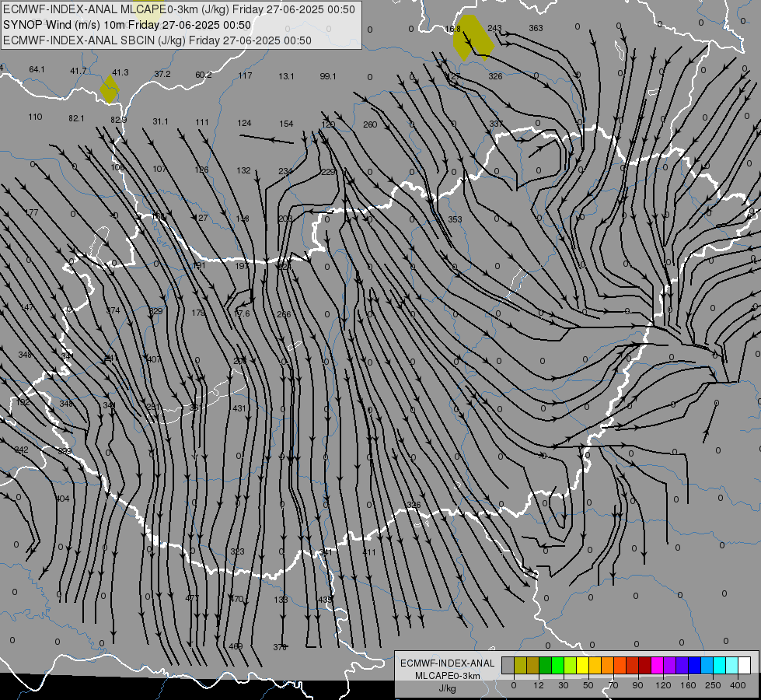The width and height of the screenshot is (761, 700).
Task: Click the amber legend swatch right of 50
Action: click(x=595, y=665)
